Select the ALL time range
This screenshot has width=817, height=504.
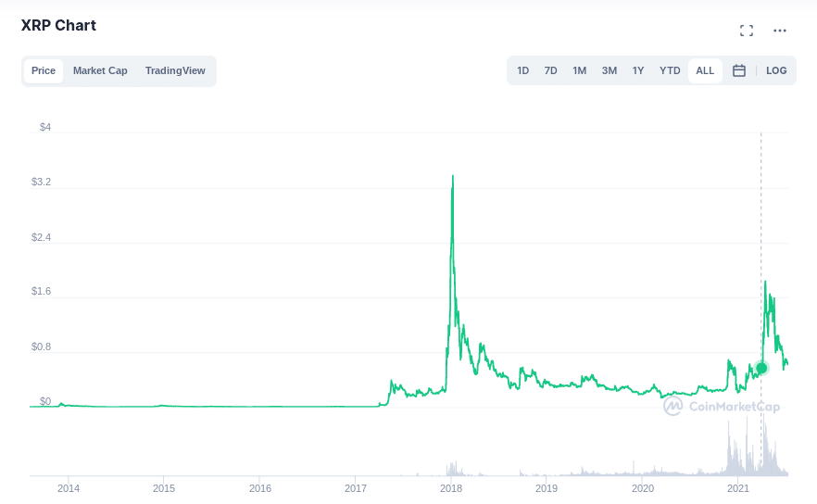[705, 70]
